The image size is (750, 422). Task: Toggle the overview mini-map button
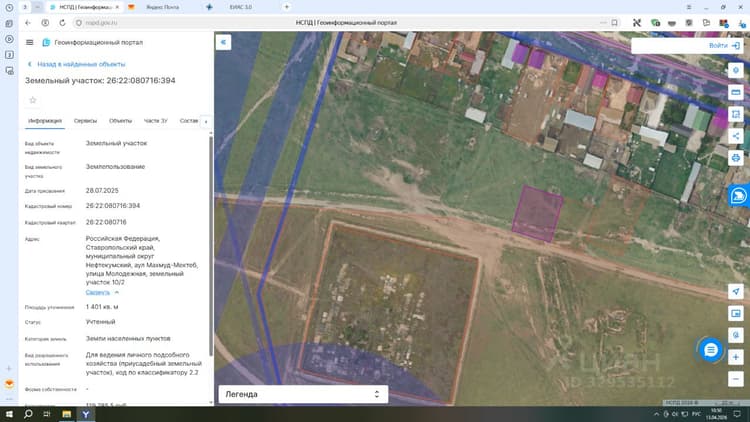coord(736,313)
